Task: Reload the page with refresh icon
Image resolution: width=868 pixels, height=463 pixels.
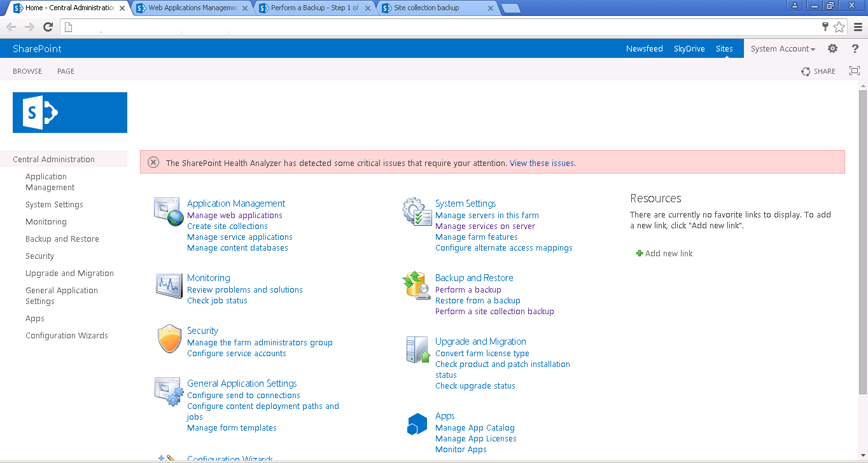Action: click(x=48, y=27)
